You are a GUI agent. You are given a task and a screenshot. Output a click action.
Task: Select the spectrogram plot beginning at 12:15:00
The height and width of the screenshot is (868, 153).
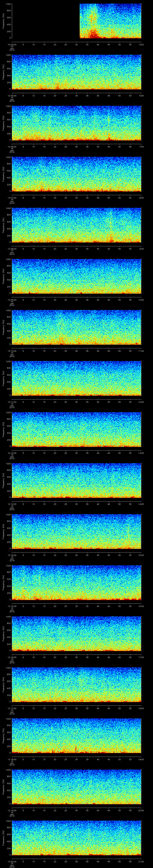click(x=76, y=583)
